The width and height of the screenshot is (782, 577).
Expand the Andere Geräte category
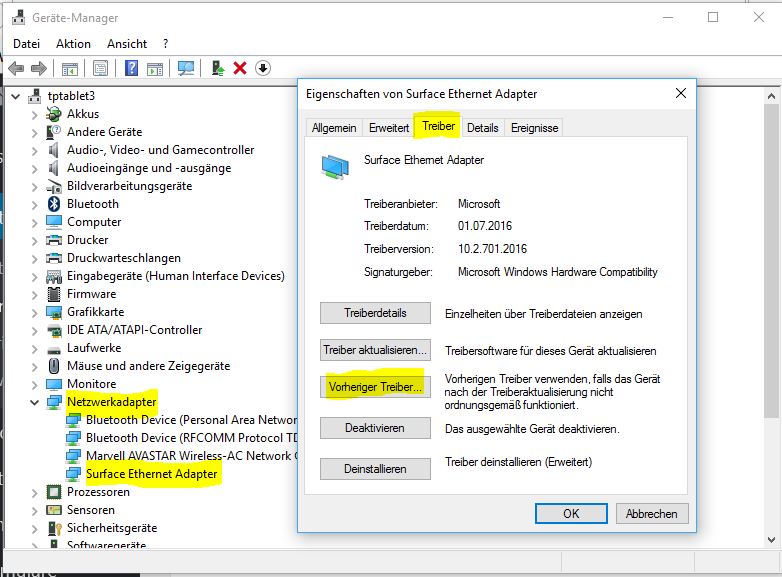click(x=34, y=133)
